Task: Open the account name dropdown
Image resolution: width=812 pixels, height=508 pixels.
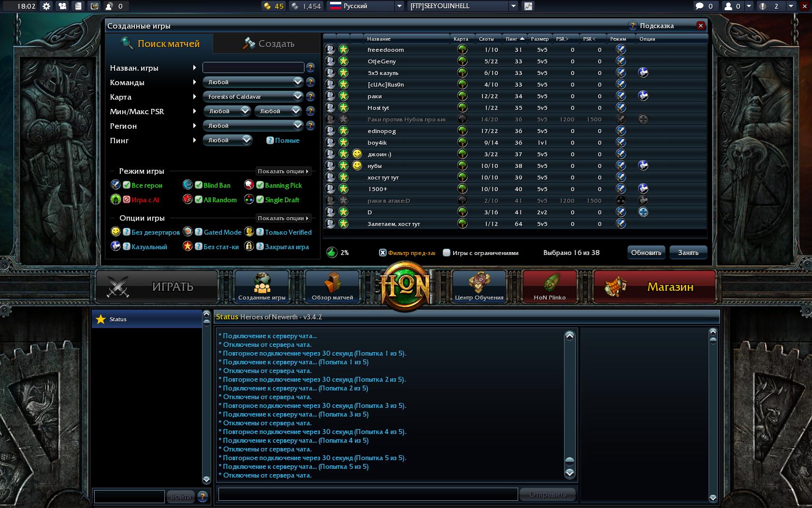Action: 463,6
